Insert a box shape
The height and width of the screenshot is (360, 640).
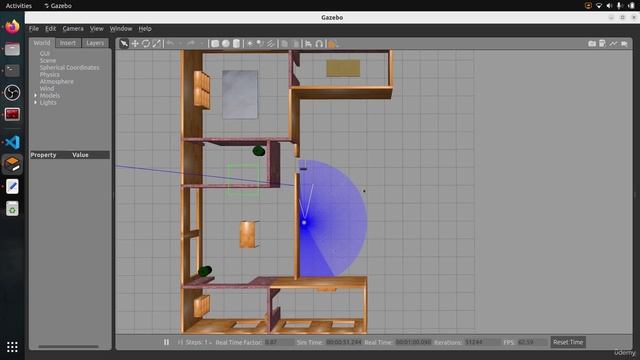pos(215,44)
